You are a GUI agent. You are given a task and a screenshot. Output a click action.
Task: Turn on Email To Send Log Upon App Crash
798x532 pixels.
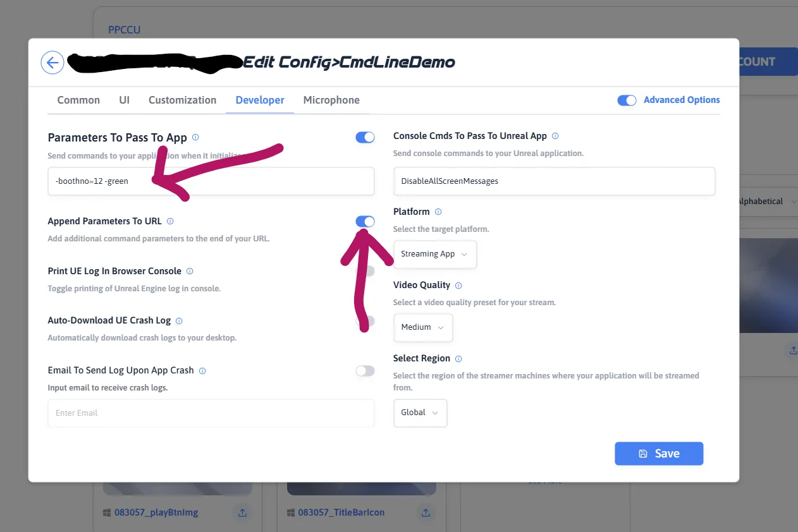point(365,371)
